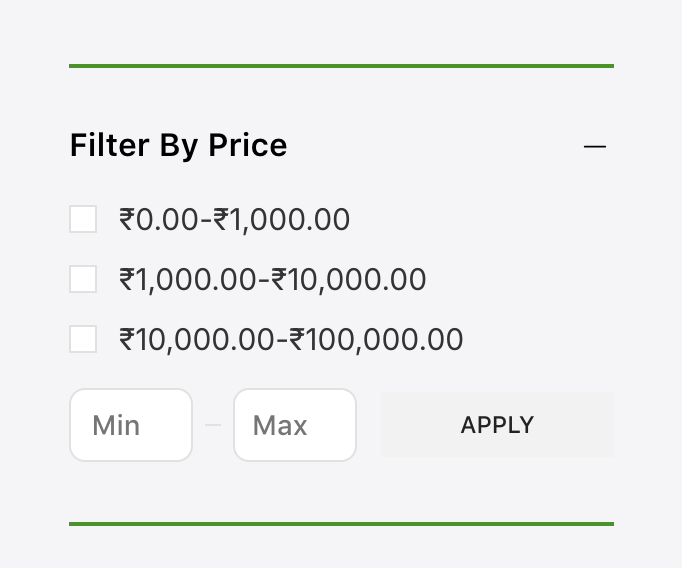Click the minus icon beside Filter By Price

595,147
